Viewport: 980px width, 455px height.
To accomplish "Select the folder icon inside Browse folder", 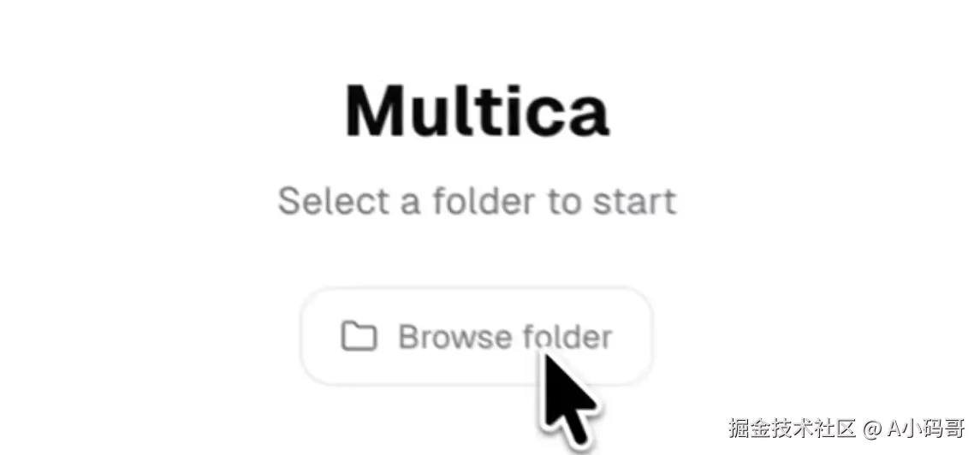I will (359, 336).
